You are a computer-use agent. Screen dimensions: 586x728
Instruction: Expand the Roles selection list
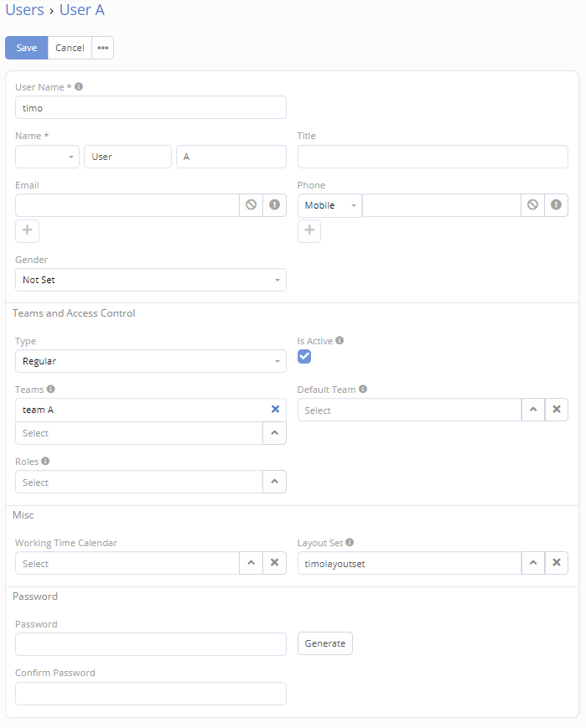click(274, 482)
